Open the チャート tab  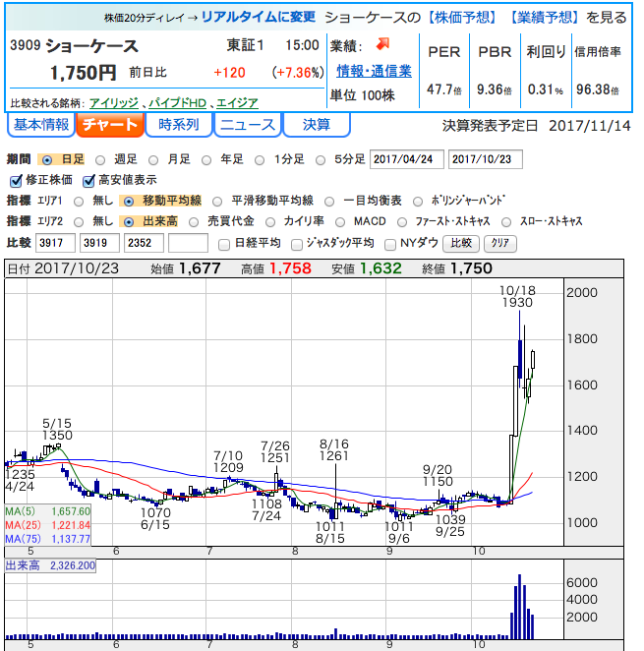click(110, 125)
